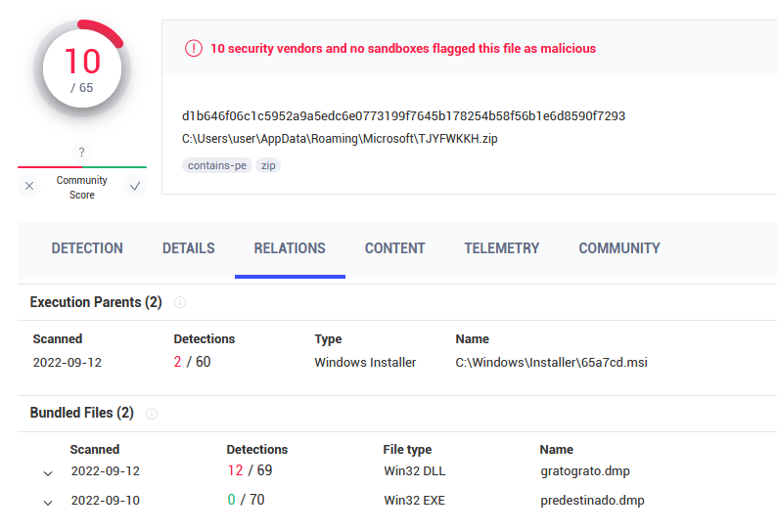The height and width of the screenshot is (532, 777).
Task: Select the SHA-256 hash starting d1b646f0
Action: pyautogui.click(x=403, y=116)
